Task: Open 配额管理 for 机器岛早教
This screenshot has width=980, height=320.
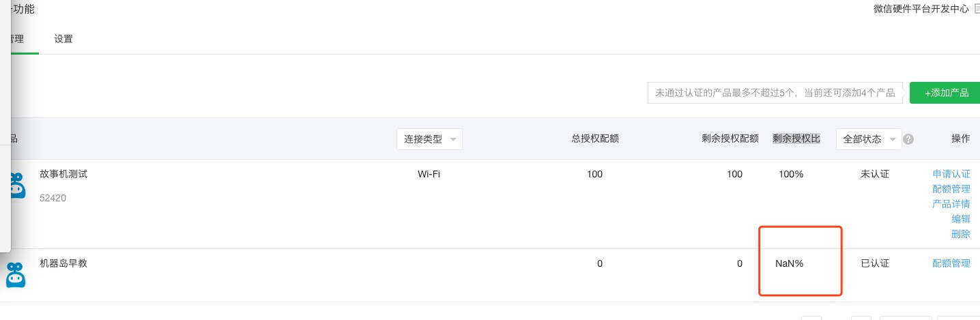Action: click(951, 263)
